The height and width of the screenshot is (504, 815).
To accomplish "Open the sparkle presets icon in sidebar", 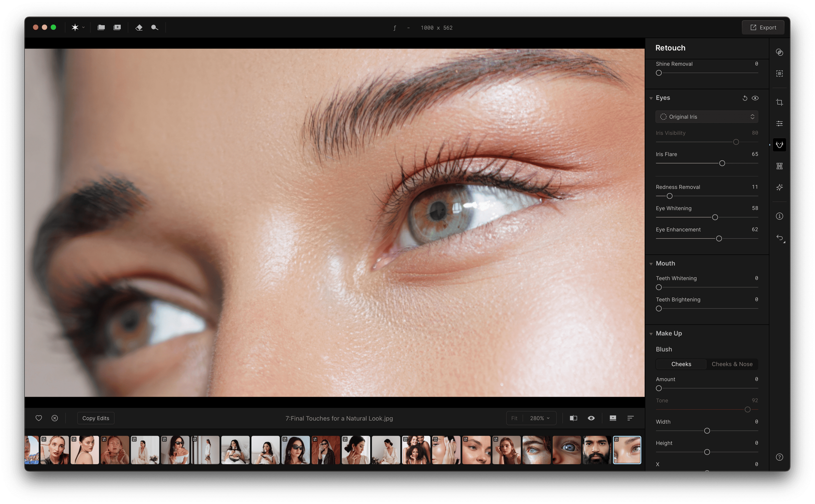I will point(779,187).
